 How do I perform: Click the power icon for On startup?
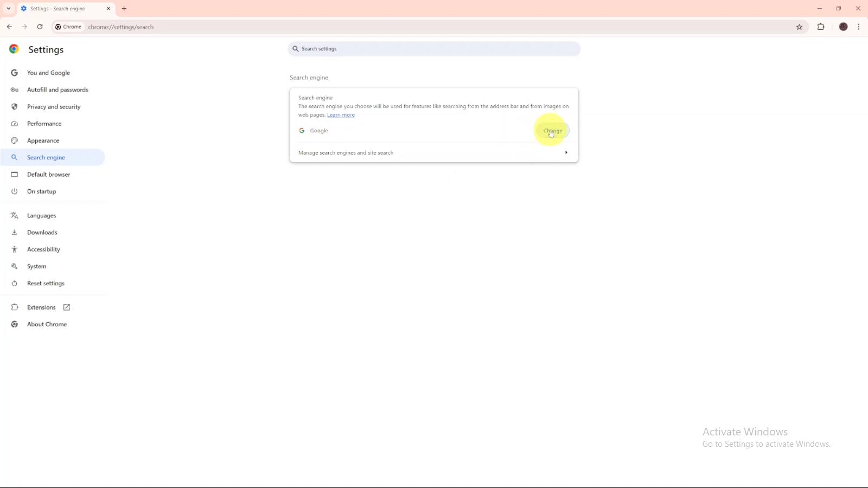coord(15,191)
